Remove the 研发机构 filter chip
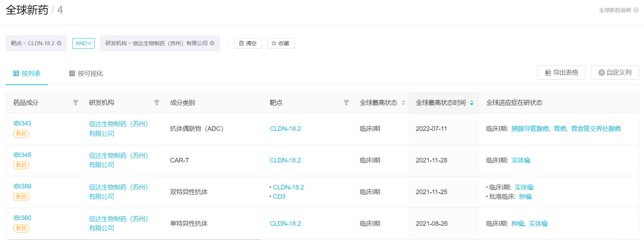 [x=212, y=43]
